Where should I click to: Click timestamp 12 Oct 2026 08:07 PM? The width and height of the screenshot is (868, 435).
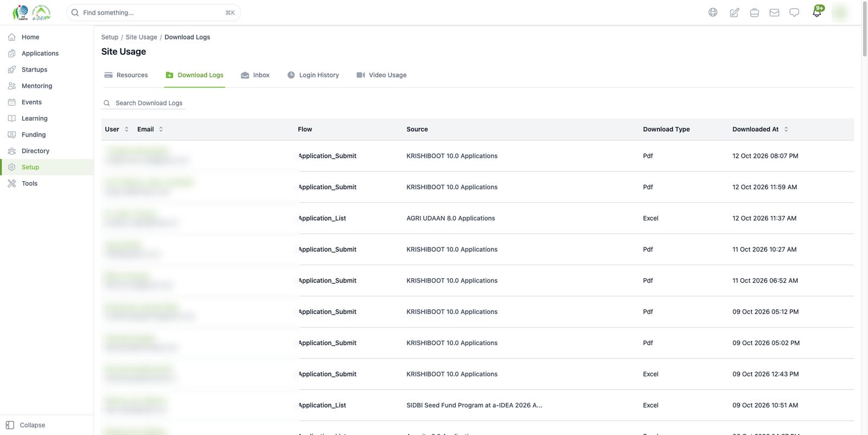765,156
